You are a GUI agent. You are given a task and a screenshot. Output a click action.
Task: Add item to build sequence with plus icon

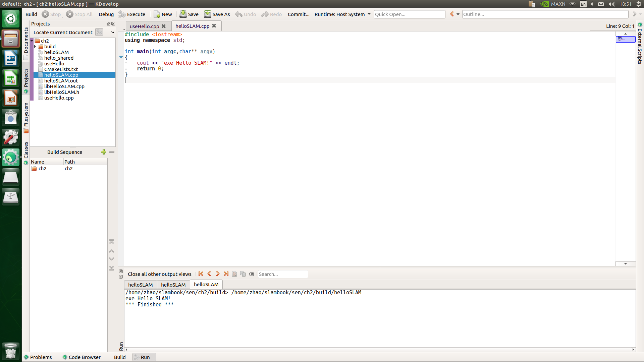(x=104, y=152)
